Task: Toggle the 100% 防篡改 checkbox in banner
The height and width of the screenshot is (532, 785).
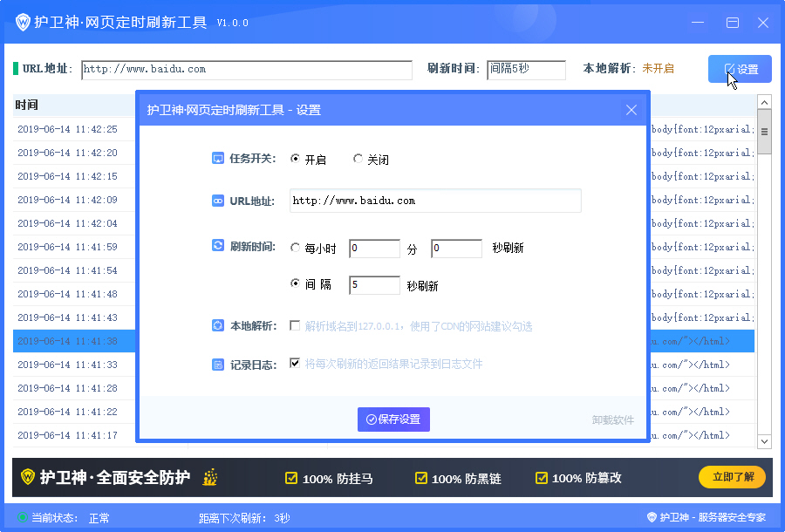Action: (x=541, y=478)
